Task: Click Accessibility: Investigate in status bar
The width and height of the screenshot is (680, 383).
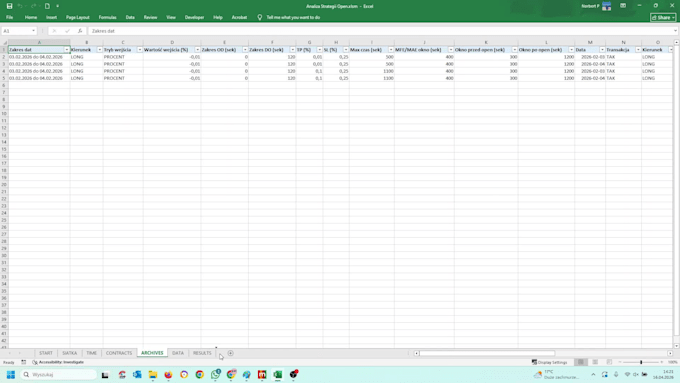Action: (x=58, y=362)
